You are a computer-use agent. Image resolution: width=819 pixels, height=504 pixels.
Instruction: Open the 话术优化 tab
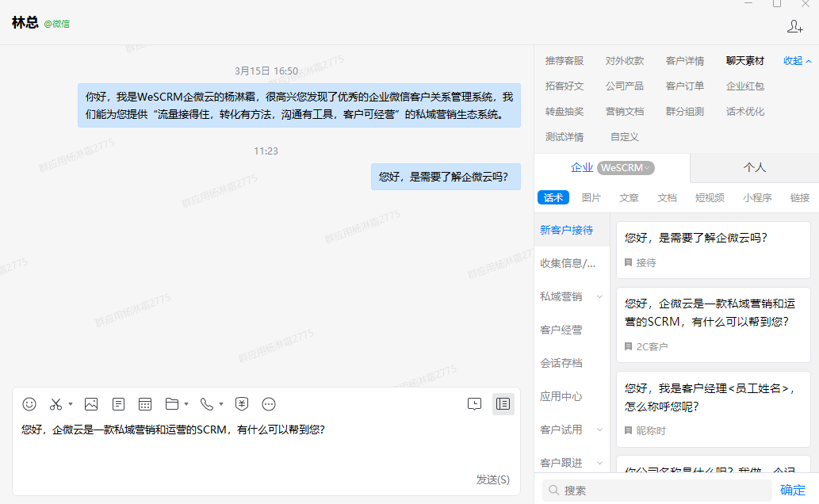click(x=744, y=111)
